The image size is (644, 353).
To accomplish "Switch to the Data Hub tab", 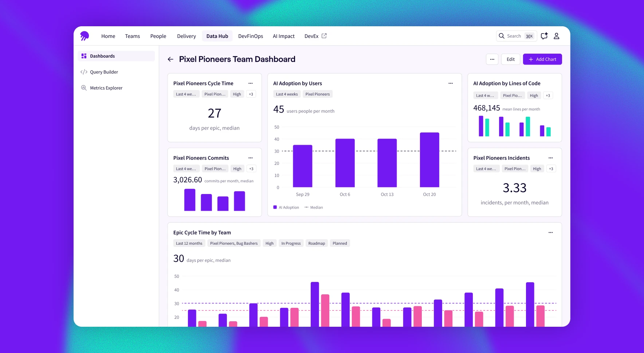I will [x=217, y=36].
